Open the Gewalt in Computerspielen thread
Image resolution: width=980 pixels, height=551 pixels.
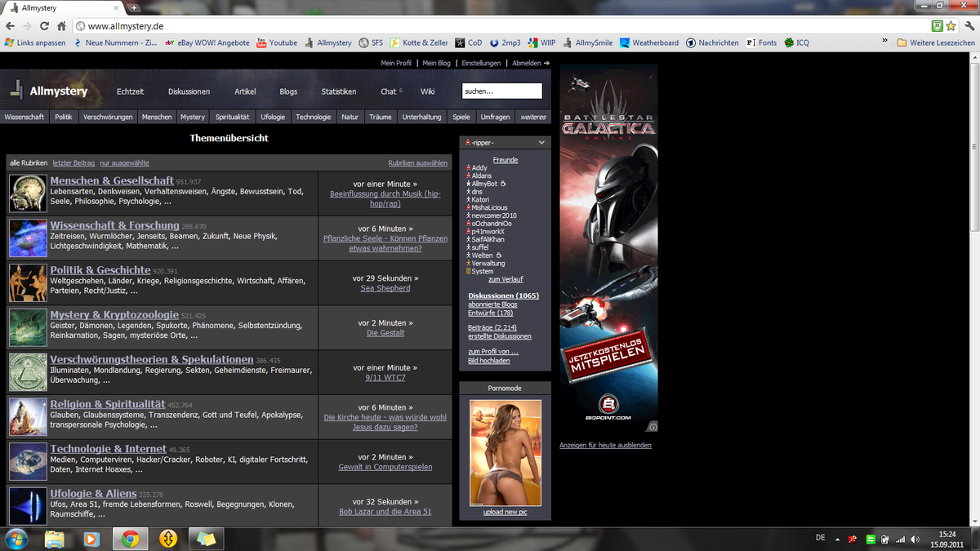(385, 467)
